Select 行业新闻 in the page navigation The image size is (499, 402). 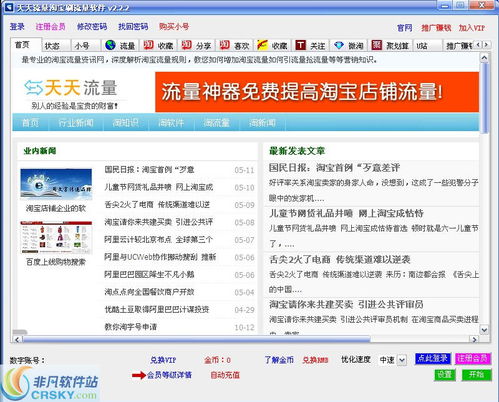click(x=76, y=123)
